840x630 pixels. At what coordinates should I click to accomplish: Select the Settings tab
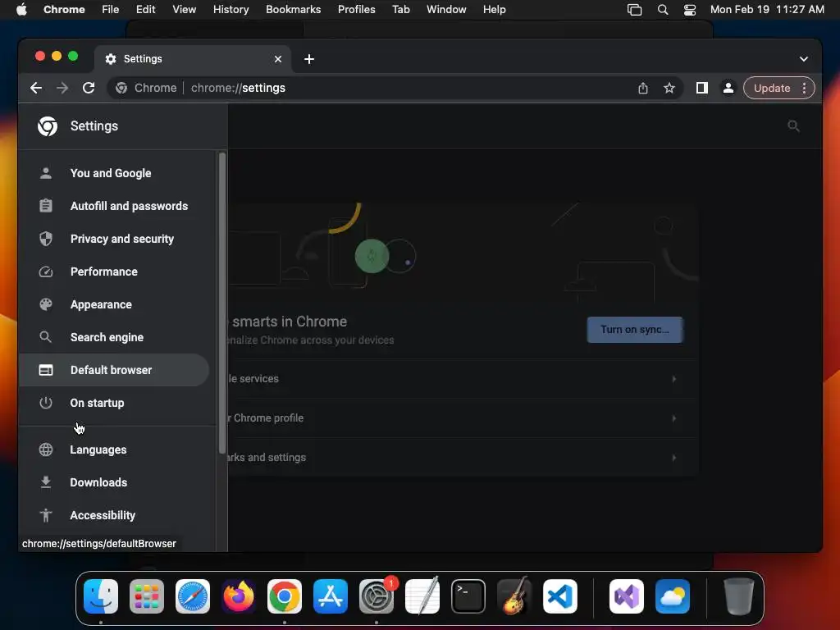(x=193, y=59)
